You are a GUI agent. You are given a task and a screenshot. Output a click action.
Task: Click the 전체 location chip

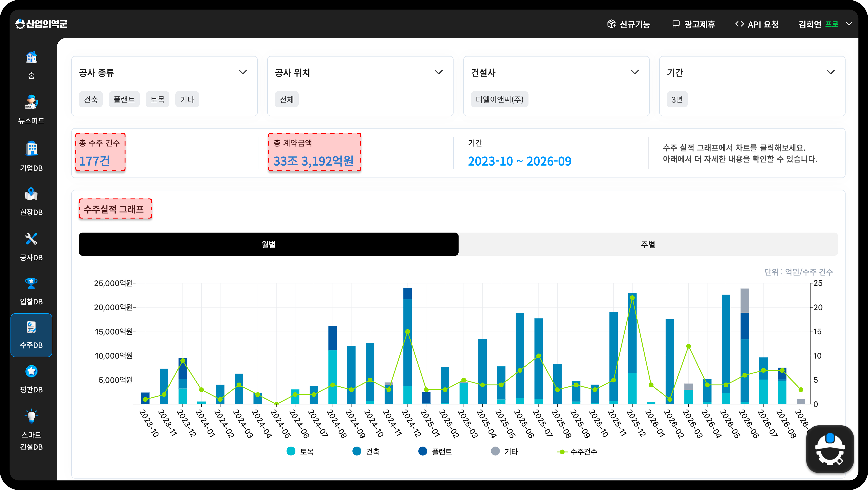(x=286, y=99)
